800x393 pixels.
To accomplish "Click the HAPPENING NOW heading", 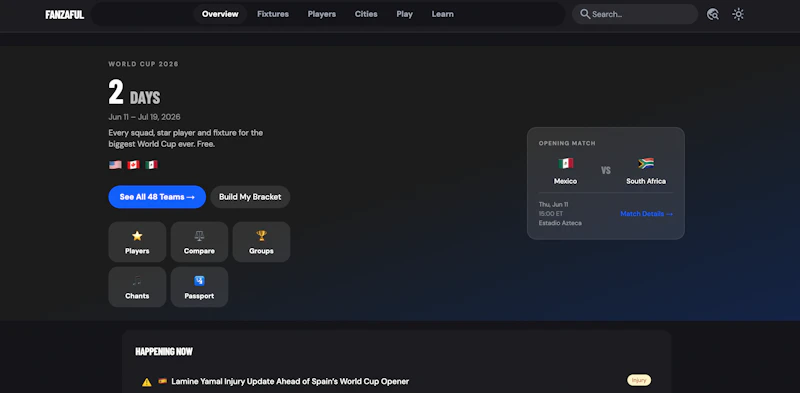I will click(x=164, y=352).
